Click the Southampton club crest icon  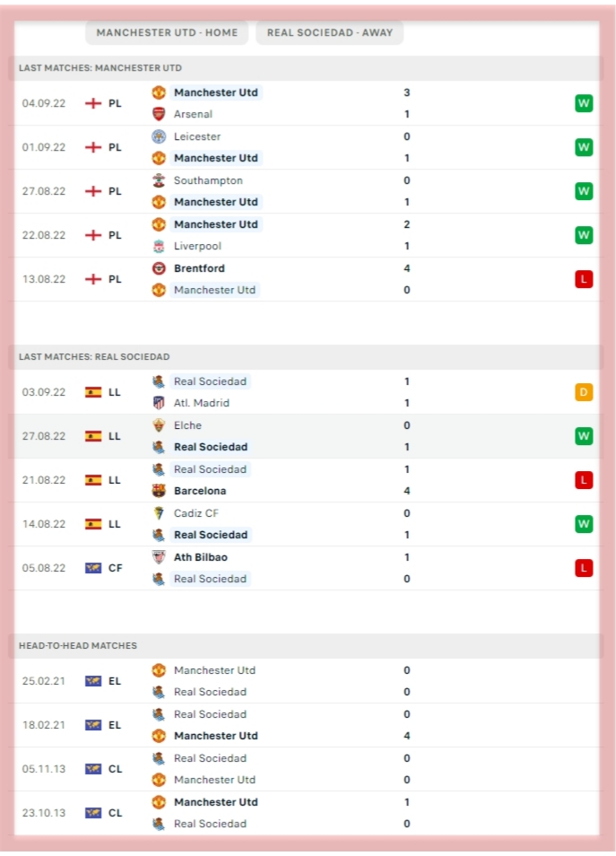[159, 180]
